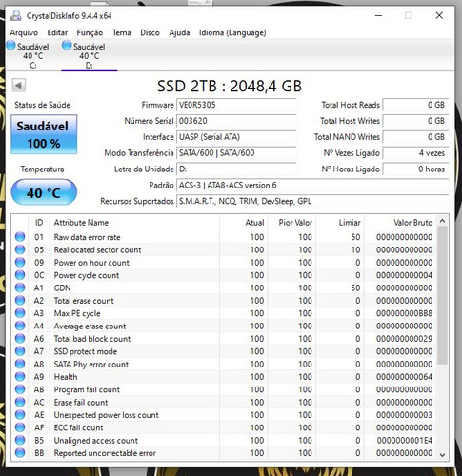Screen dimensions: 462x476
Task: Click scroll up arrow of attribute list
Action: [x=443, y=221]
